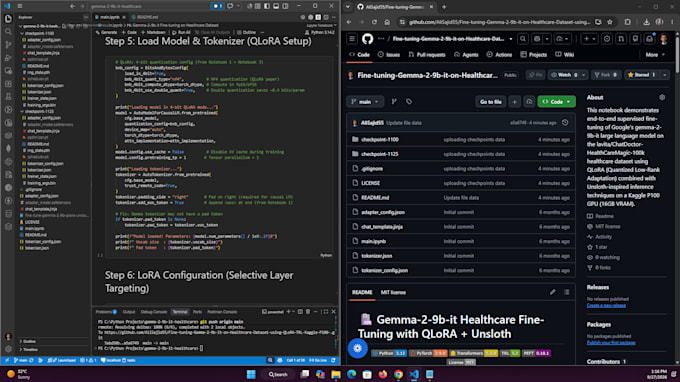The width and height of the screenshot is (680, 382).
Task: Open the Pull requests tab
Action: pos(426,55)
